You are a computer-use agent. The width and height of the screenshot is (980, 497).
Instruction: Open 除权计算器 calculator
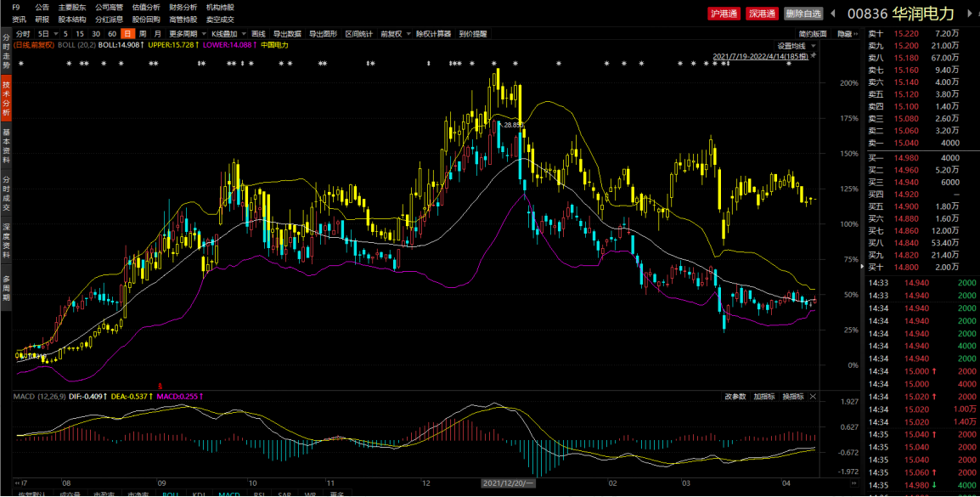pos(433,34)
